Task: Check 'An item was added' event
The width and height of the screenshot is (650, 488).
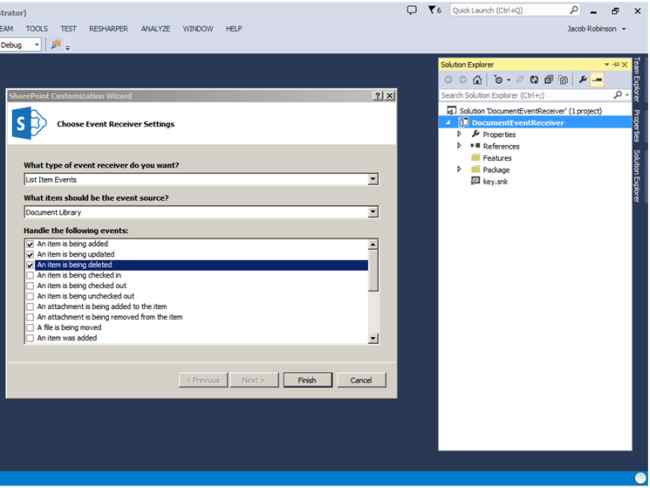Action: tap(30, 338)
